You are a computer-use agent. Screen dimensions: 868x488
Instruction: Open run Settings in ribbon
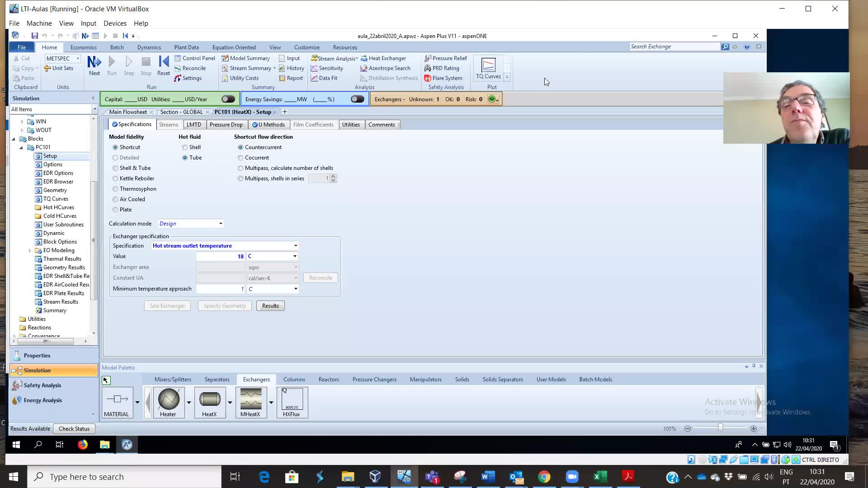[188, 78]
